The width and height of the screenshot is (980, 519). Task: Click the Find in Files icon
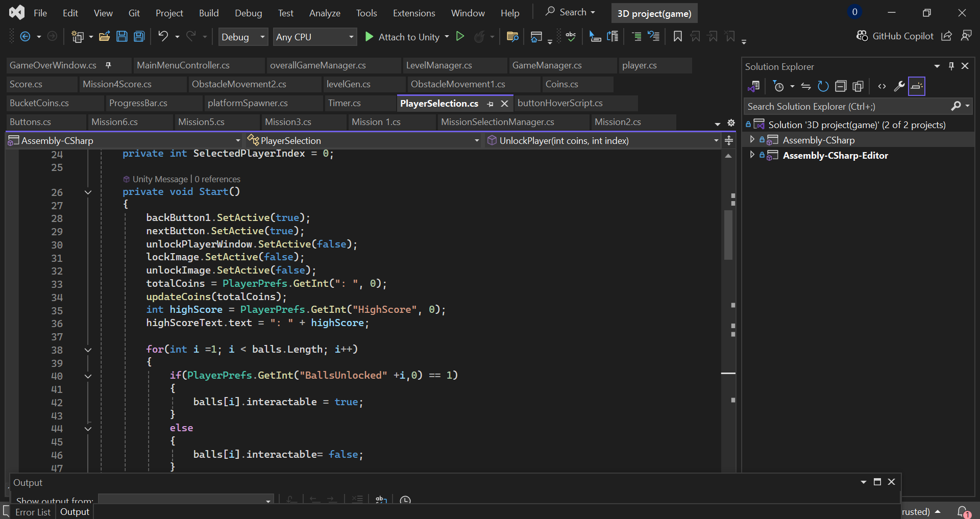point(512,36)
